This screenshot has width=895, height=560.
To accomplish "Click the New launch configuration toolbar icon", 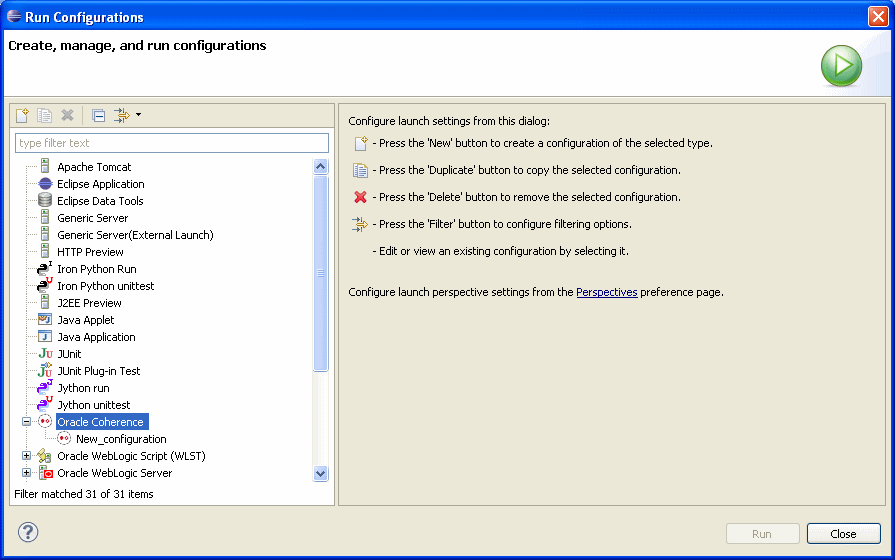I will tap(22, 115).
